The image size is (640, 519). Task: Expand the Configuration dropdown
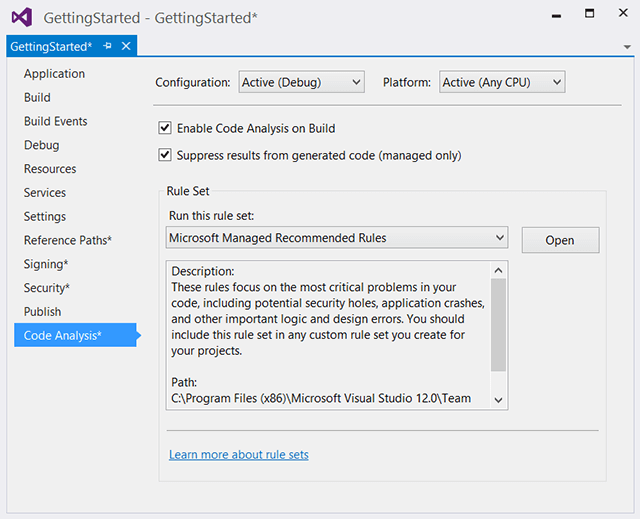click(x=302, y=82)
